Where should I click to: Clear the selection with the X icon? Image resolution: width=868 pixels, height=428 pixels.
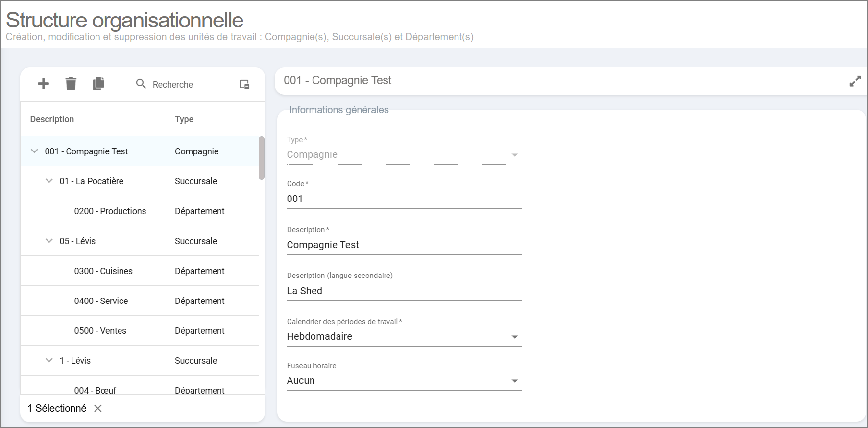pos(98,408)
